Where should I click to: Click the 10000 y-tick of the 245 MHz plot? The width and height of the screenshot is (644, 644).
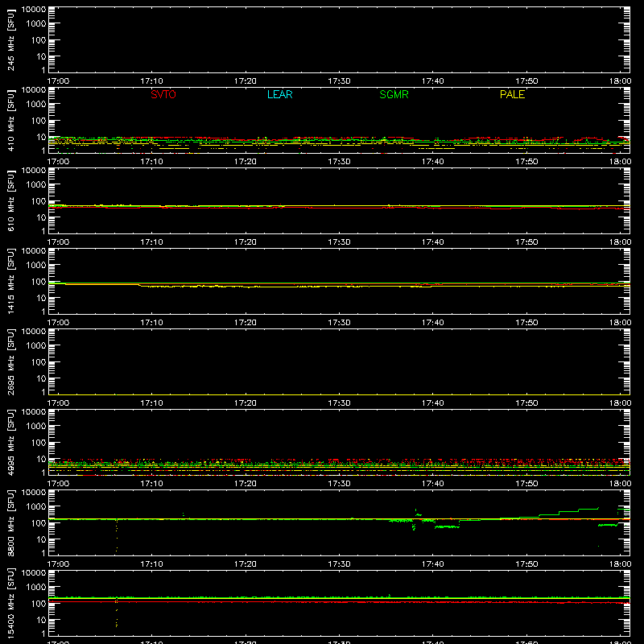(x=34, y=10)
